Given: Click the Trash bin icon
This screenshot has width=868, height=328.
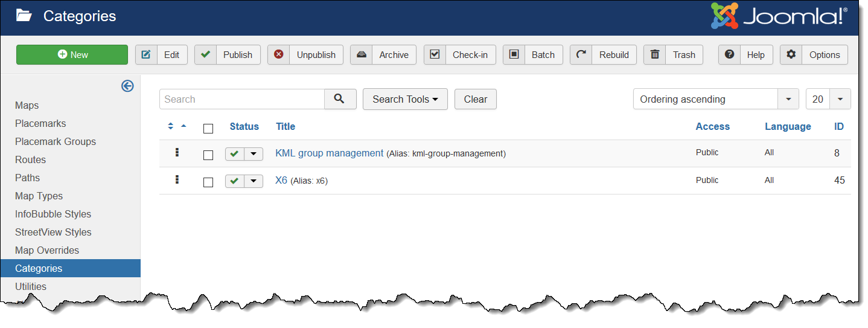Looking at the screenshot, I should pos(655,54).
